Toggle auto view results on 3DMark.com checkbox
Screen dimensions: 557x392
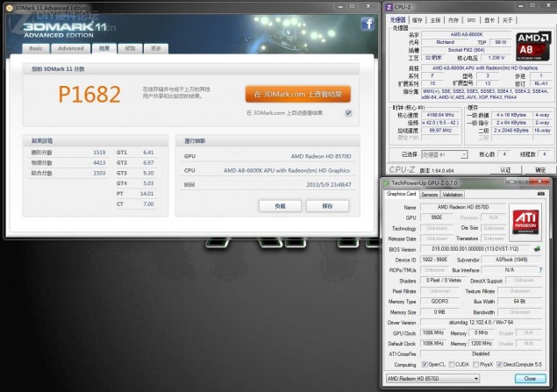tap(348, 113)
